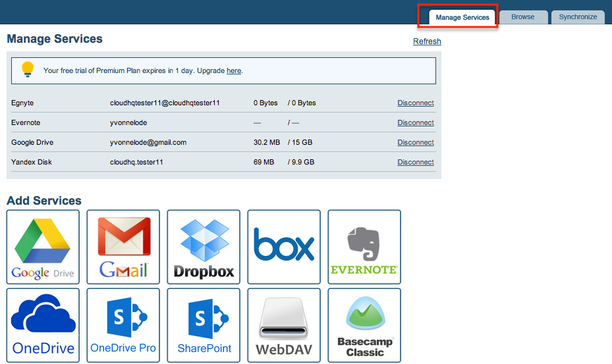612x364 pixels.
Task: Add the Box service
Action: [284, 247]
